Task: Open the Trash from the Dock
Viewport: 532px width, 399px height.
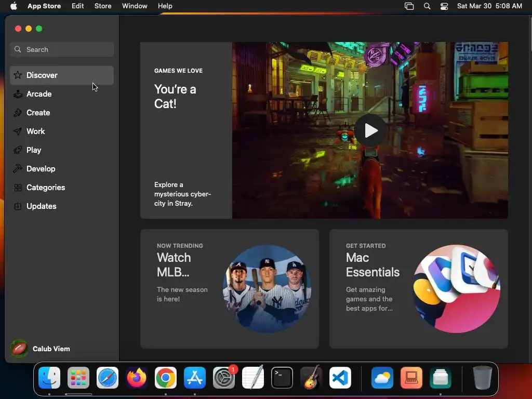Action: click(x=482, y=378)
